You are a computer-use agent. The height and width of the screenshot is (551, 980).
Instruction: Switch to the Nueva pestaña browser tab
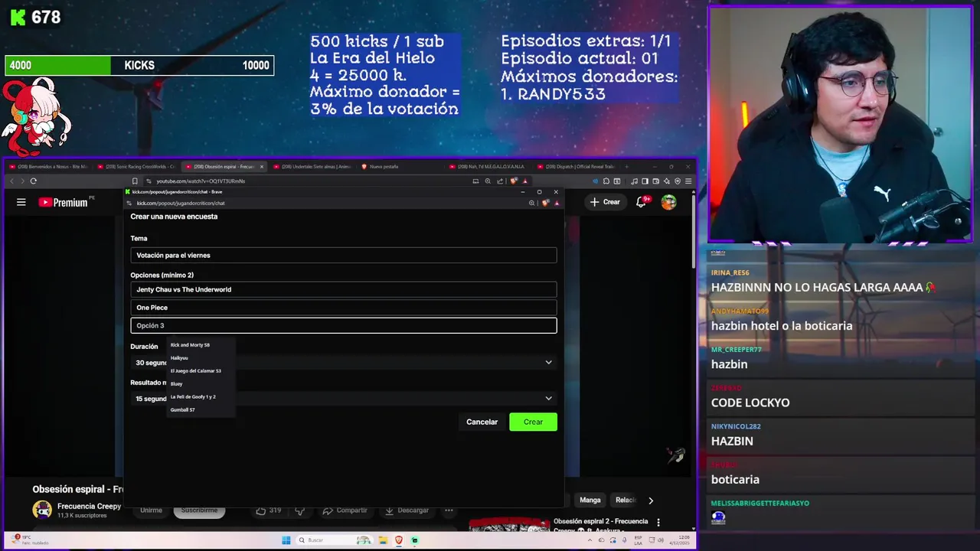click(x=400, y=166)
